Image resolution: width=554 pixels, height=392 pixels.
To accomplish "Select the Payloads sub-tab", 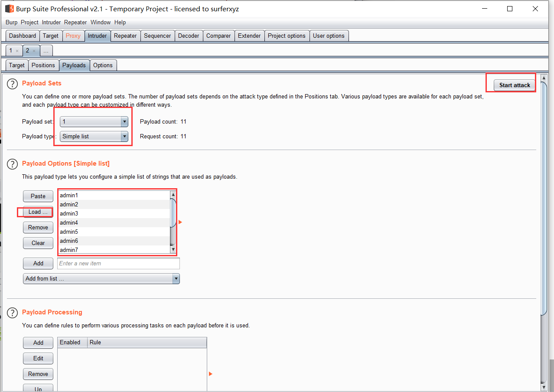I will pyautogui.click(x=74, y=65).
